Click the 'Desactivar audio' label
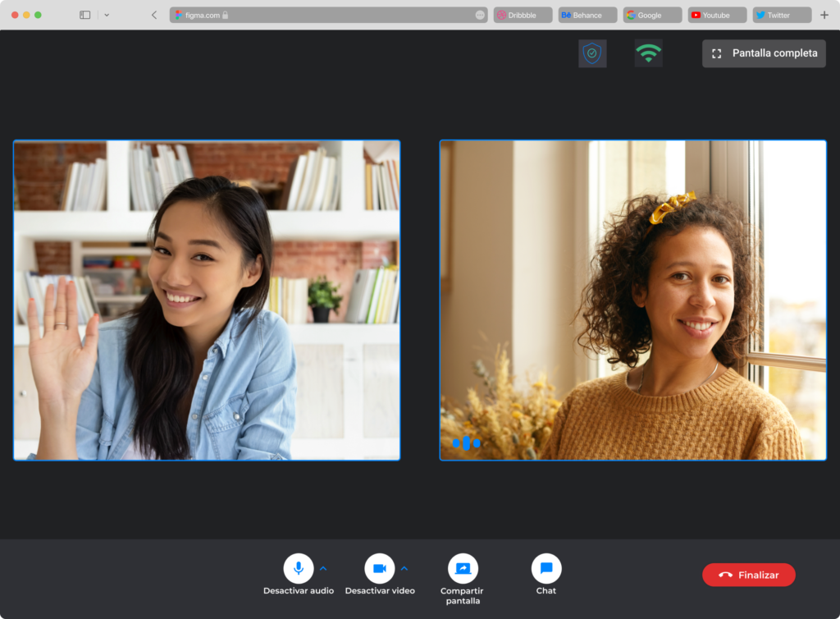Image resolution: width=840 pixels, height=619 pixels. [299, 590]
